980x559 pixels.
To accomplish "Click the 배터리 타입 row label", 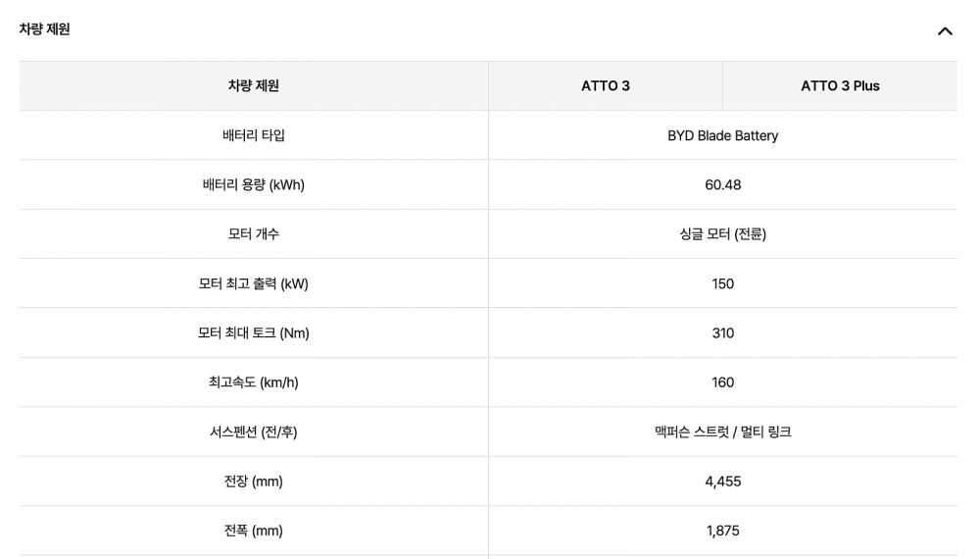I will coord(254,135).
